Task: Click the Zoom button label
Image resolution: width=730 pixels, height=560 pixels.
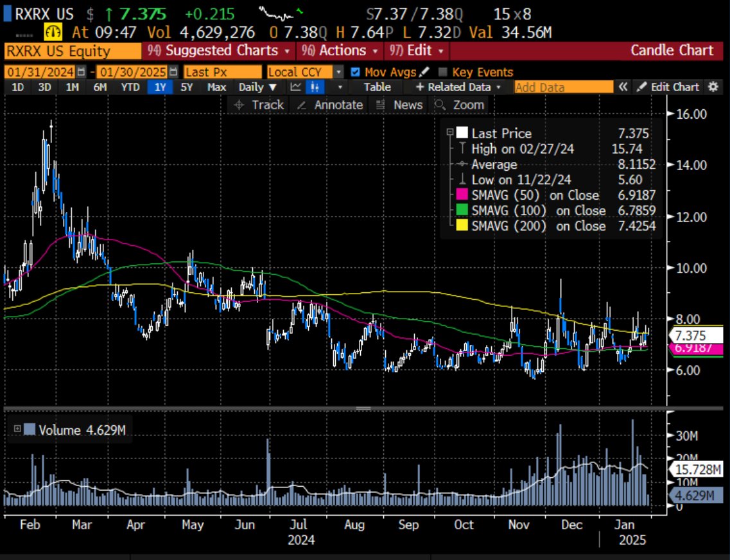Action: [x=468, y=105]
